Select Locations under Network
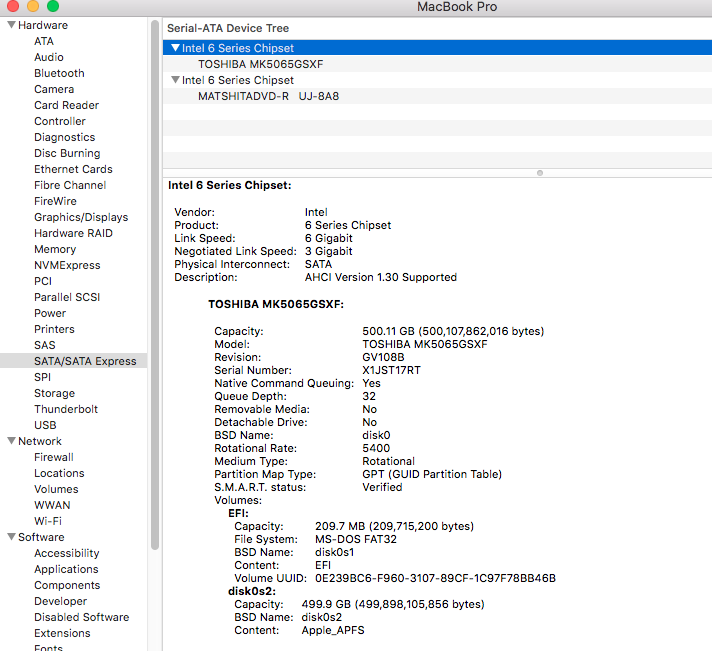Screen dimensions: 712x651 click(59, 473)
